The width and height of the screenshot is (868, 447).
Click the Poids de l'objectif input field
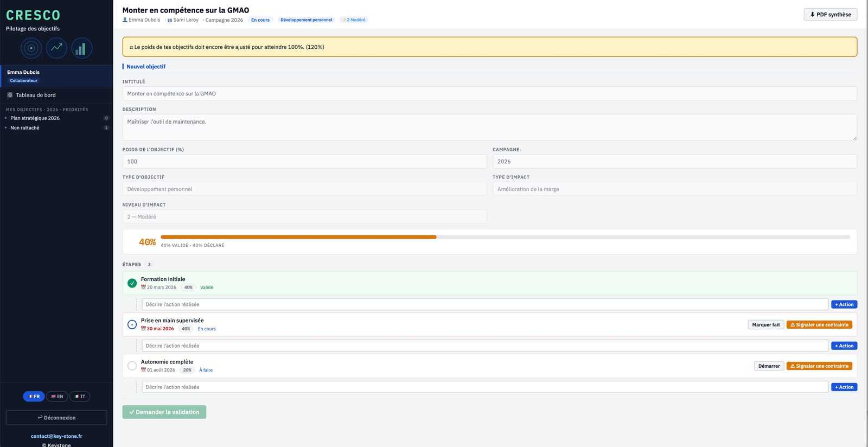pyautogui.click(x=304, y=161)
